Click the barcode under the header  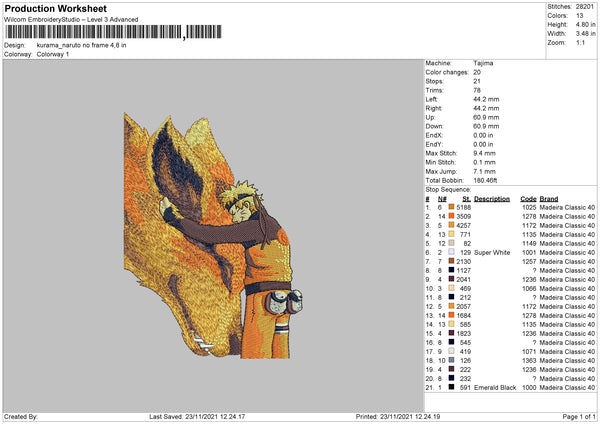pyautogui.click(x=114, y=32)
